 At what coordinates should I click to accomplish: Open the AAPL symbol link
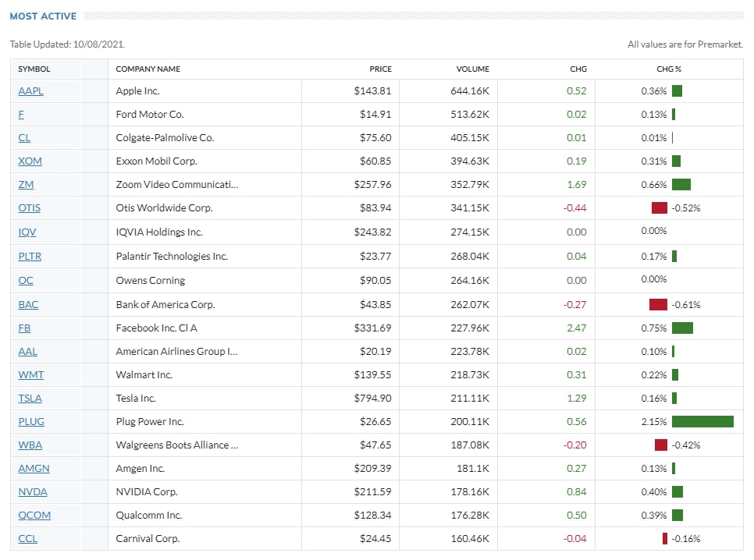point(30,90)
